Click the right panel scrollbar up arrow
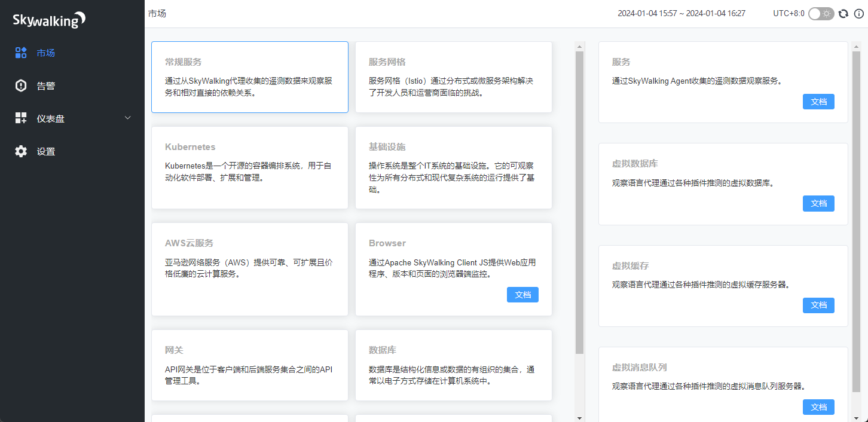The width and height of the screenshot is (868, 422). pos(855,45)
